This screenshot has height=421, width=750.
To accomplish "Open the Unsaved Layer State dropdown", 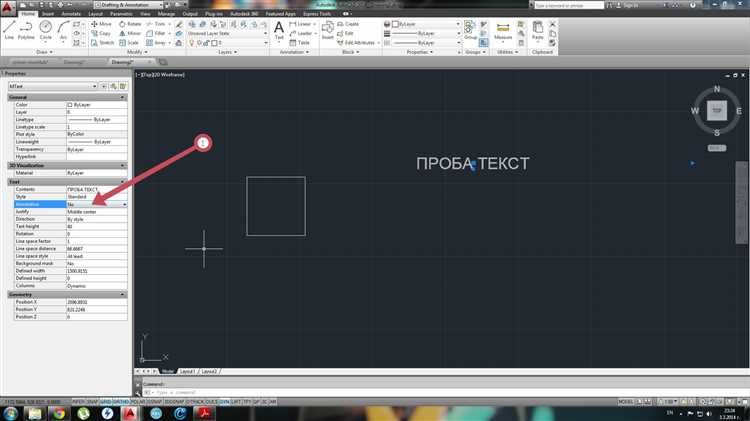I will [227, 33].
